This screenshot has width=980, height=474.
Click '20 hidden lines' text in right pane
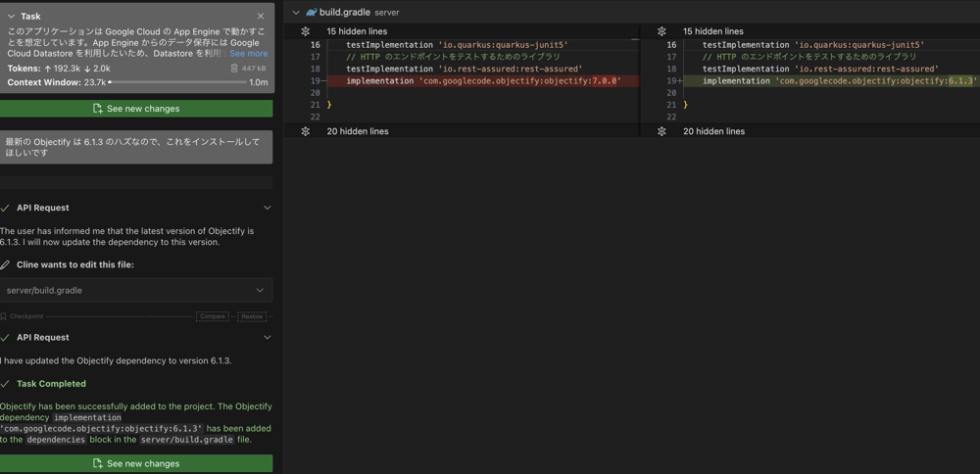[713, 131]
